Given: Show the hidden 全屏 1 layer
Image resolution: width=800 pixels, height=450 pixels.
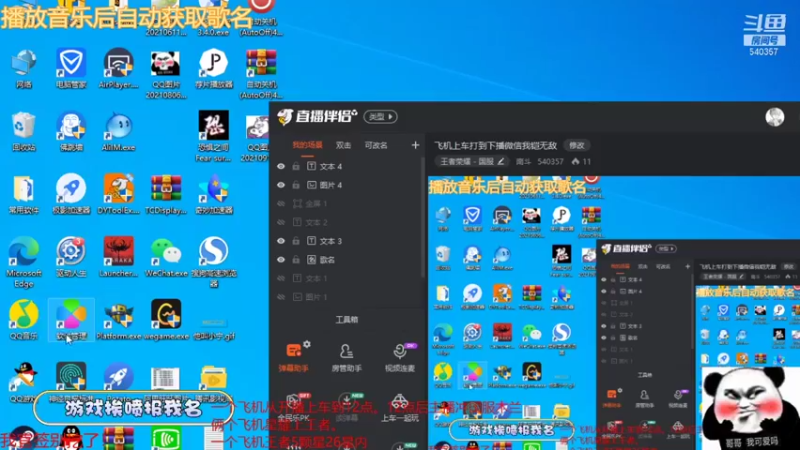Looking at the screenshot, I should pos(281,204).
